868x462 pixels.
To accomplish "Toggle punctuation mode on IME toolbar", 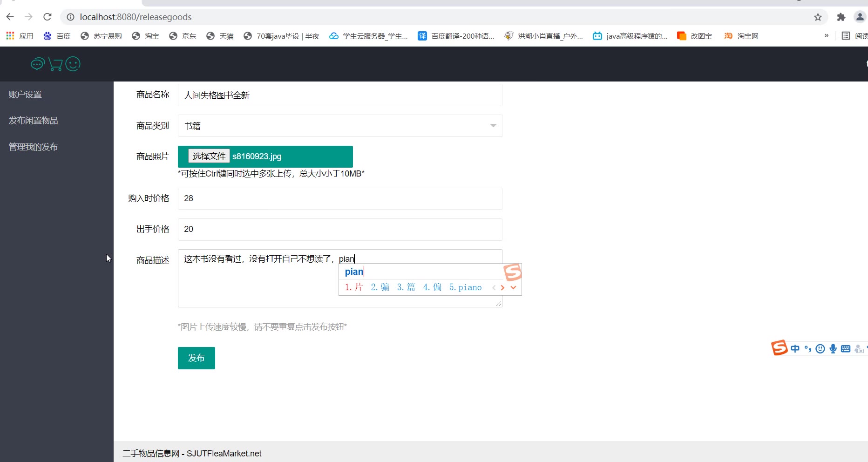I will [x=807, y=348].
